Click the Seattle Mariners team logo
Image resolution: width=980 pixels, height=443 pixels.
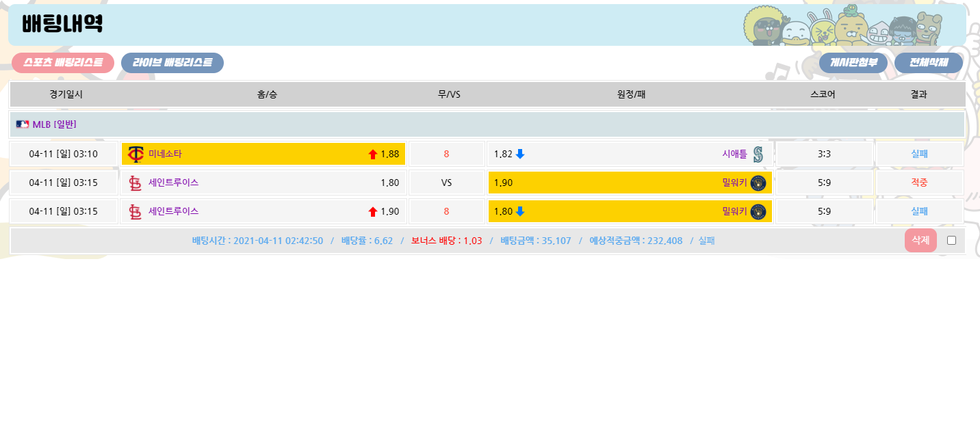point(758,154)
